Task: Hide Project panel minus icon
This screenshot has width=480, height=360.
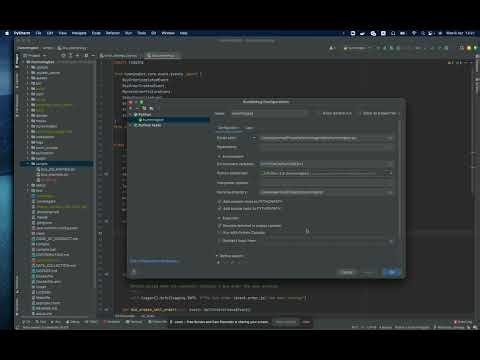Action: (x=93, y=55)
